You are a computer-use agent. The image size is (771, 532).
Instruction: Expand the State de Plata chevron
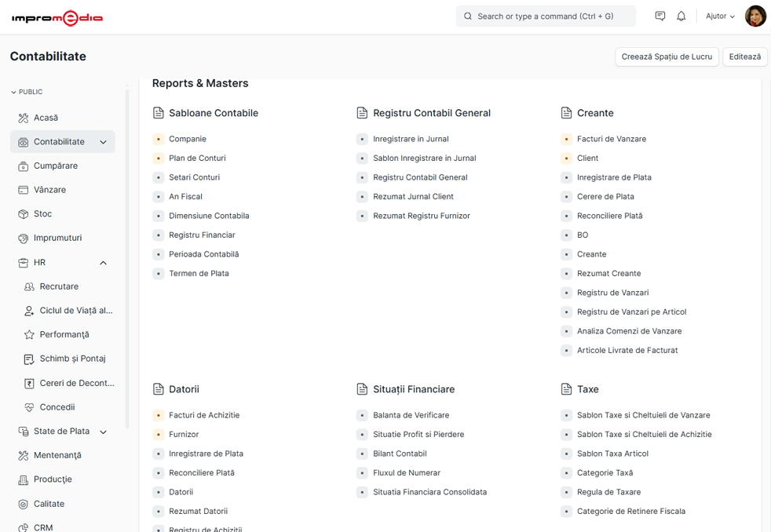103,432
